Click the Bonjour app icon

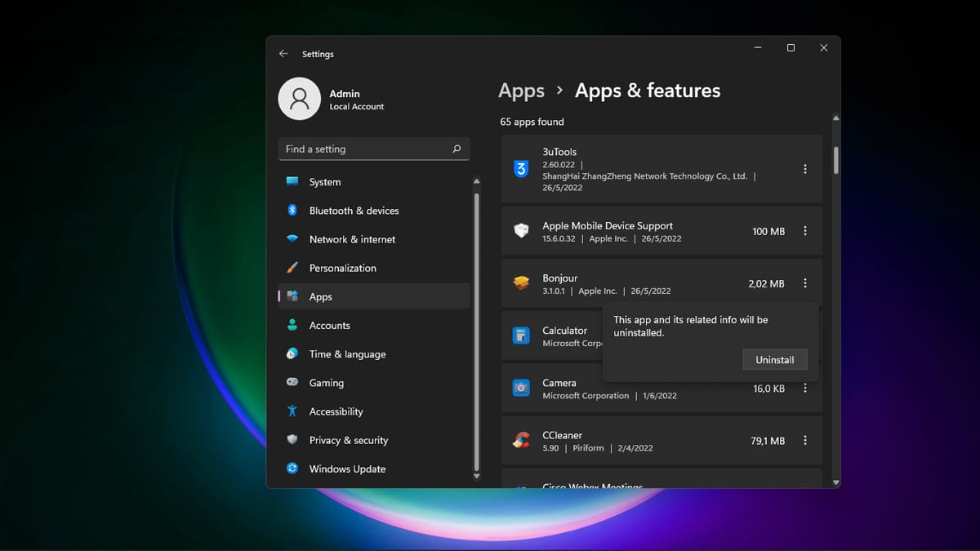coord(521,283)
